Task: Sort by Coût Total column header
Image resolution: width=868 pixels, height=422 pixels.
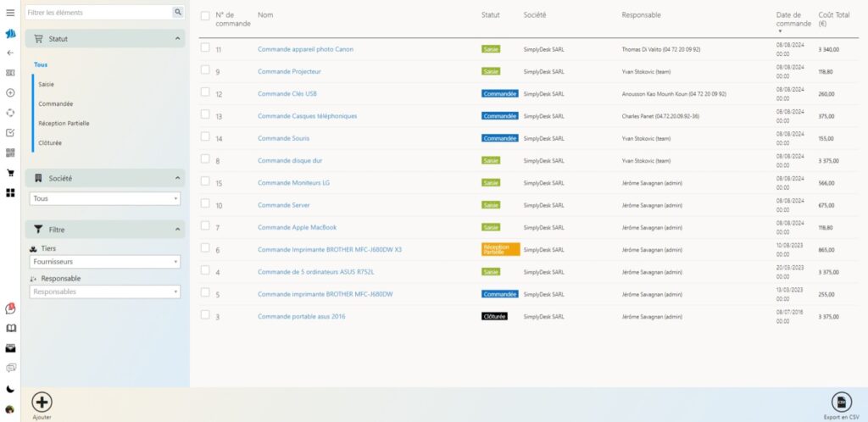Action: click(x=834, y=19)
